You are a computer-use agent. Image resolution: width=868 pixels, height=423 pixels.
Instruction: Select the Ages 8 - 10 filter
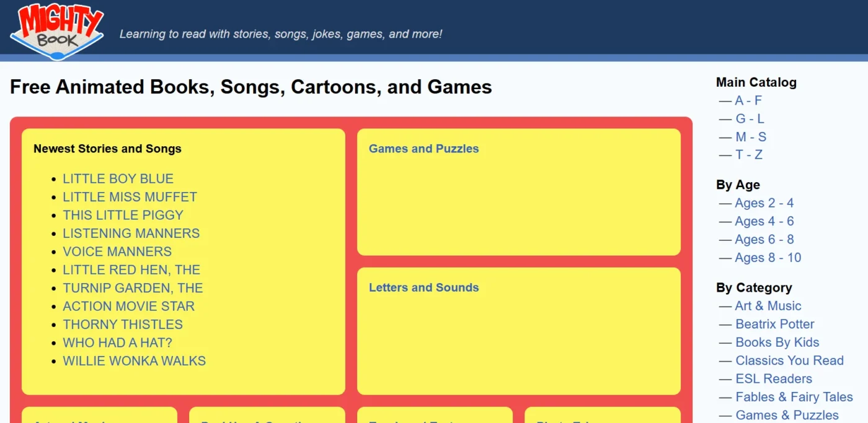click(x=768, y=258)
